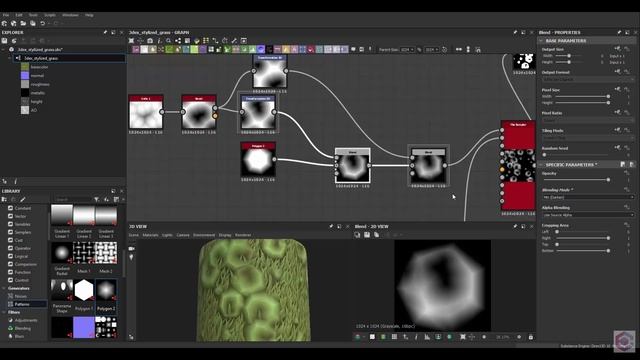Click the grid display icon in graph toolbar
Screen dimensions: 640x360
206,41
